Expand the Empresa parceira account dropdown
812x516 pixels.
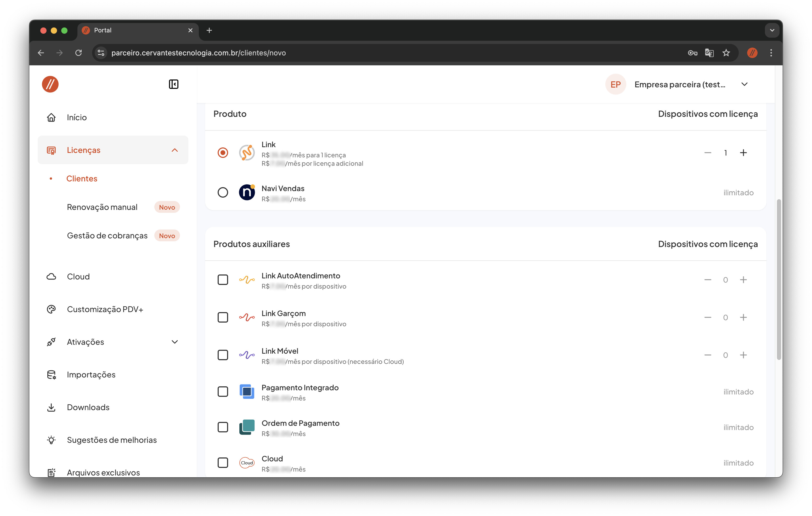[x=744, y=84]
